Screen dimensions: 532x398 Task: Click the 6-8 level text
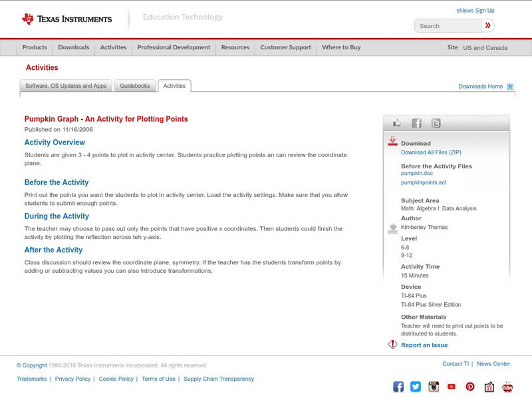click(405, 248)
